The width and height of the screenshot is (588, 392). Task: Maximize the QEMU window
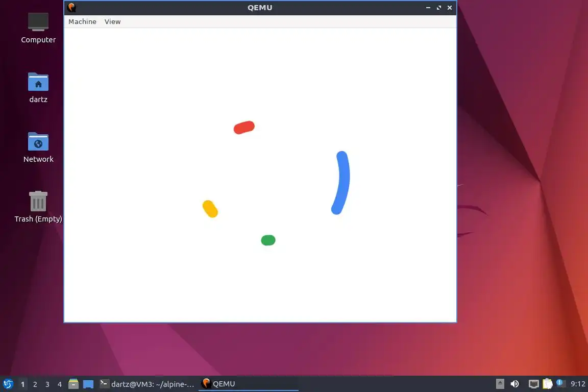[439, 8]
